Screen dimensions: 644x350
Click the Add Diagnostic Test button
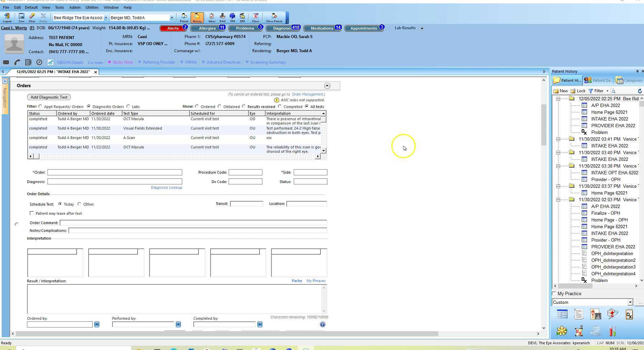click(x=49, y=97)
